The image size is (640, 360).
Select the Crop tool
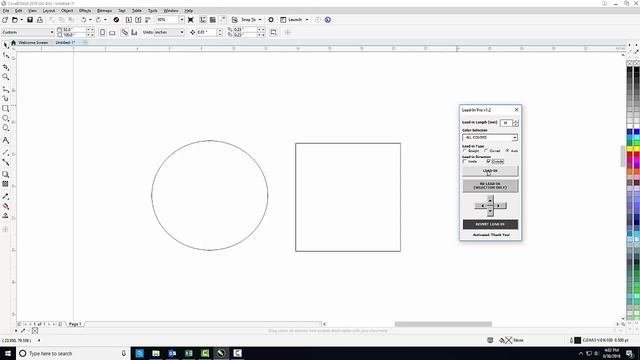6,67
